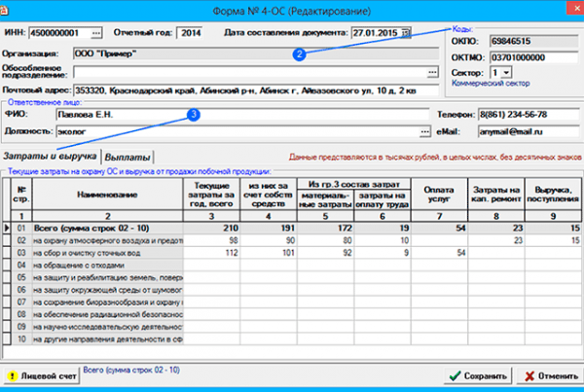The height and width of the screenshot is (392, 584).
Task: Click the ellipsis button next to INN field
Action: click(x=95, y=33)
